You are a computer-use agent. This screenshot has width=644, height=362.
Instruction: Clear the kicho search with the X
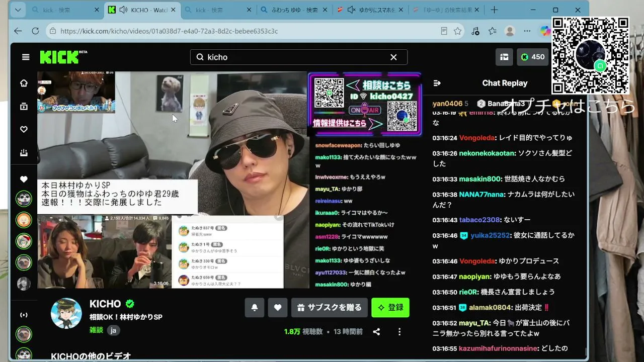point(393,57)
